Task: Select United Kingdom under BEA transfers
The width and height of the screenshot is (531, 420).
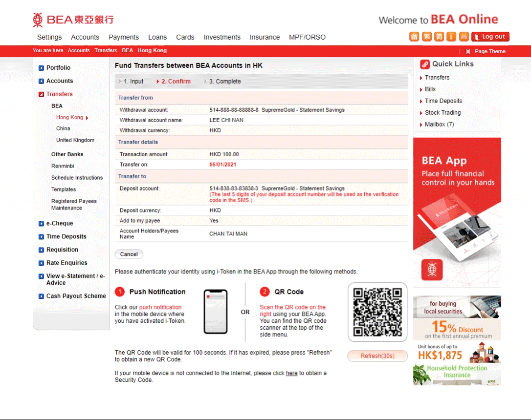Action: [75, 140]
